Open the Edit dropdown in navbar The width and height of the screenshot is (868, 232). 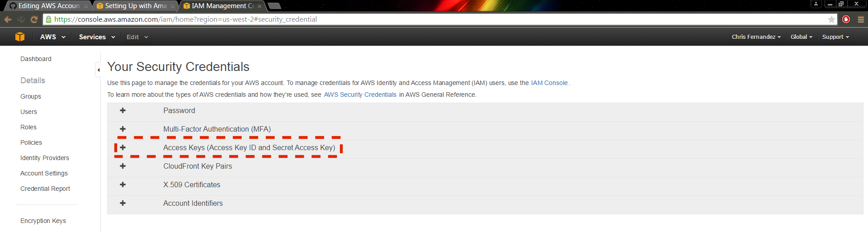137,37
